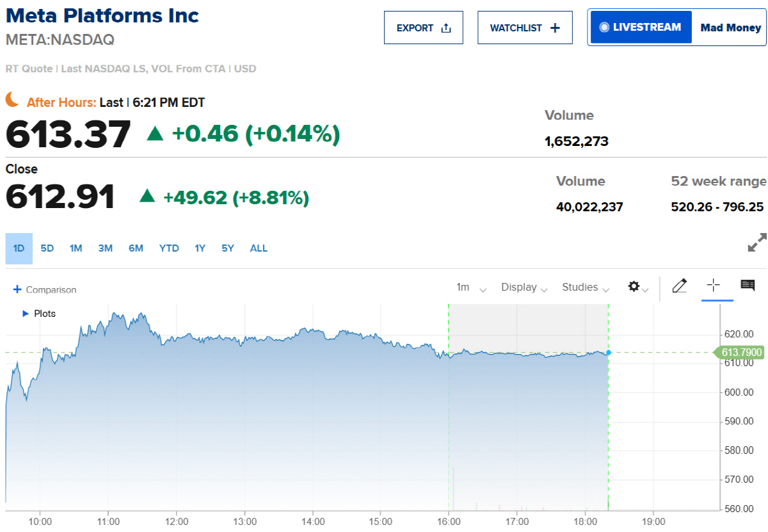Click the LIVESTREAM button

[x=641, y=28]
